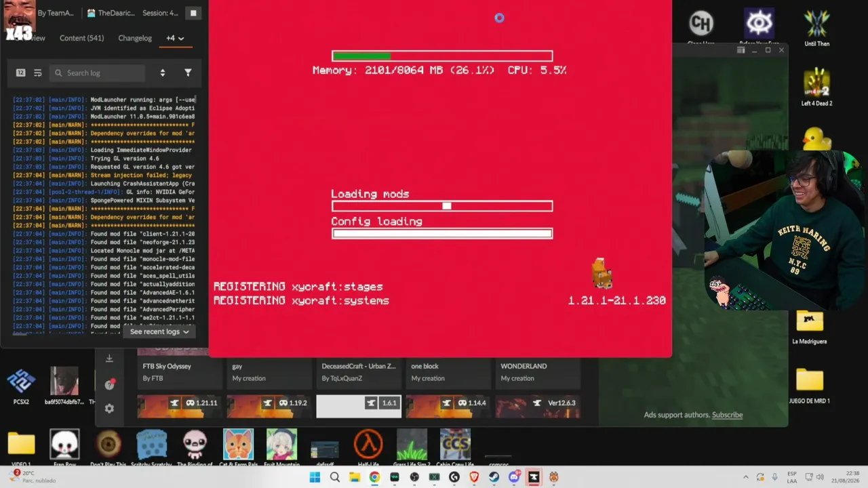Open ESP LAA keyboard language switcher
Image resolution: width=868 pixels, height=488 pixels.
[792, 476]
